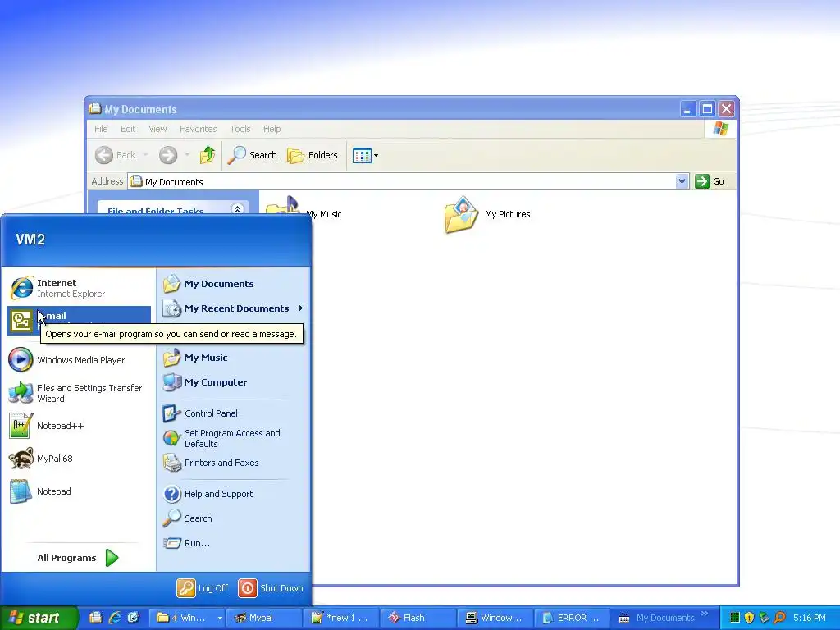
Task: Open Notepad from pinned list
Action: pyautogui.click(x=79, y=491)
